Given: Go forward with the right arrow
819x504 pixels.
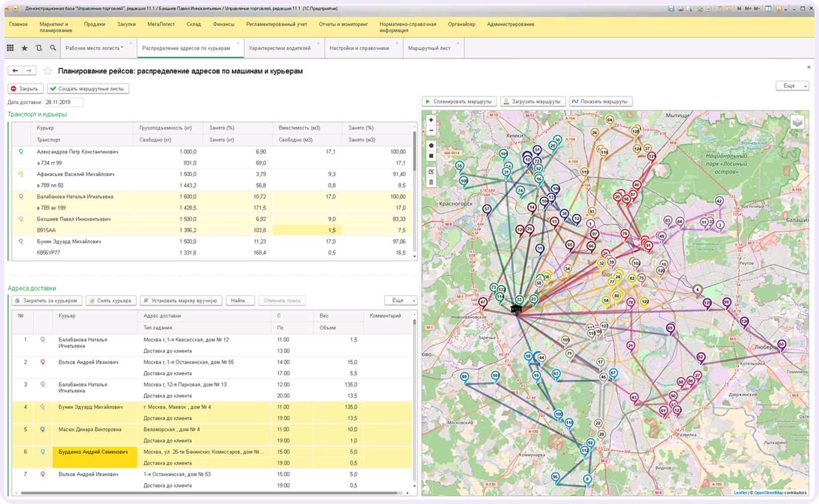Looking at the screenshot, I should tap(29, 71).
